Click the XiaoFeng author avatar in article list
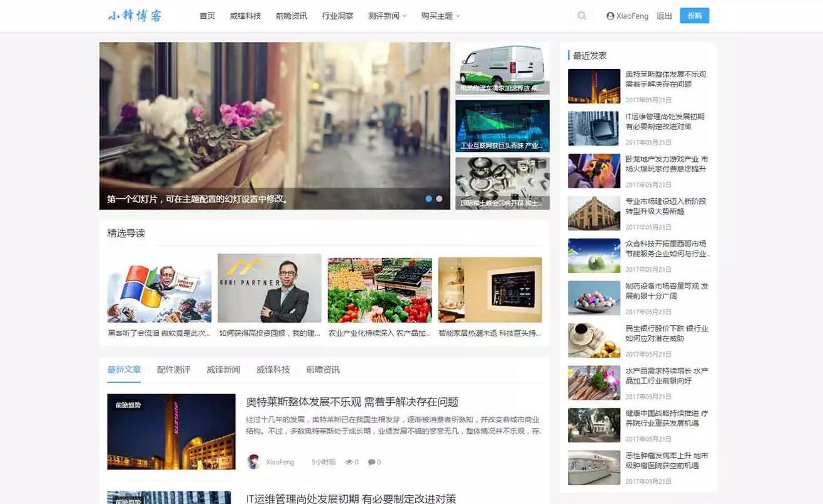This screenshot has width=823, height=504. coord(253,462)
